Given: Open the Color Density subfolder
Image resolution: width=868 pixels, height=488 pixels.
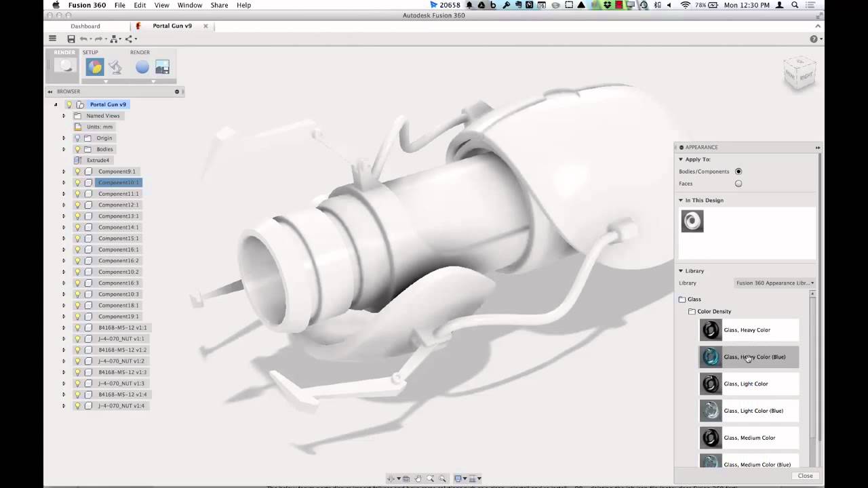Looking at the screenshot, I should tap(709, 311).
